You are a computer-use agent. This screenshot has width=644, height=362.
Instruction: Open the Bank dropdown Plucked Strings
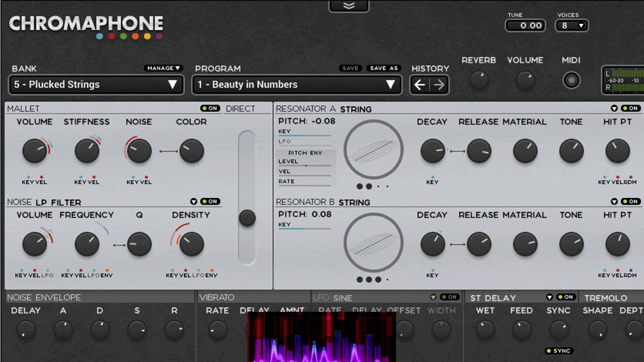pyautogui.click(x=96, y=84)
